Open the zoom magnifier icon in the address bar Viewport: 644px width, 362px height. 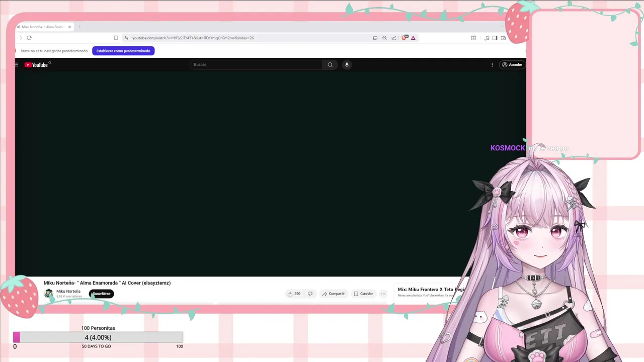click(384, 38)
